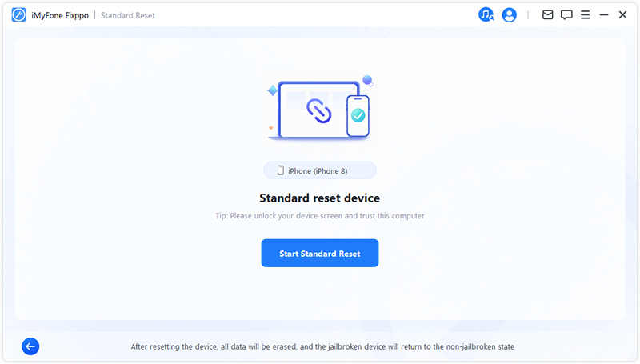Viewport: 640px width, 364px height.
Task: Select the iPhone (iPhone 8) device pill
Action: click(x=319, y=170)
